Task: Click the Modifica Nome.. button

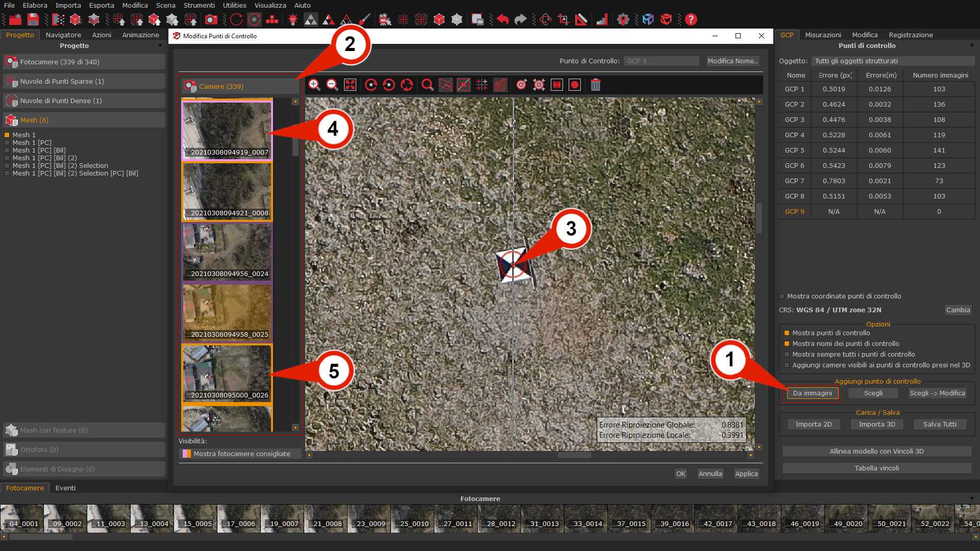Action: pyautogui.click(x=733, y=61)
